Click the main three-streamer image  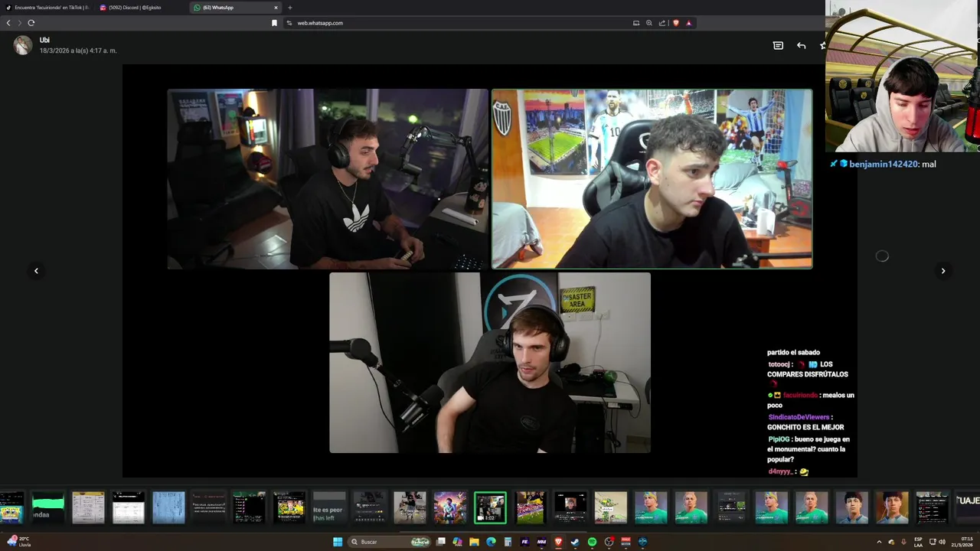pyautogui.click(x=490, y=271)
